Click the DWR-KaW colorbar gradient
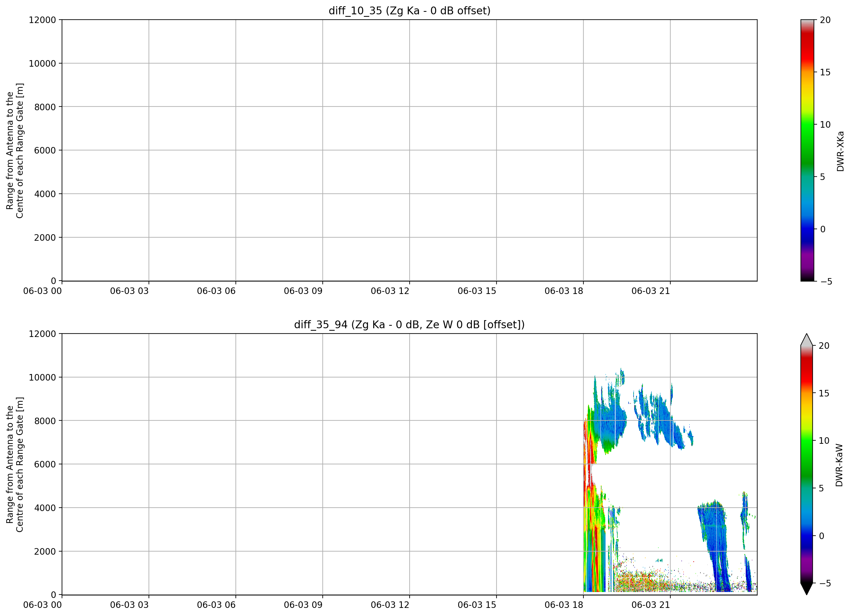The width and height of the screenshot is (851, 616). 807,464
